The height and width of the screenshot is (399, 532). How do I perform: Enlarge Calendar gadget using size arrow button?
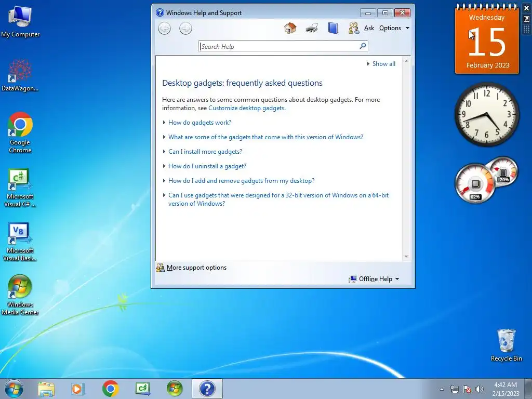click(527, 19)
